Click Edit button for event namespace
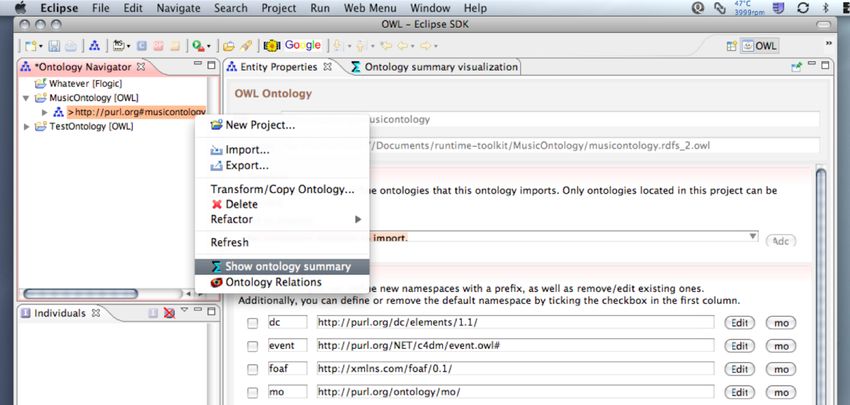The image size is (850, 405). 739,346
